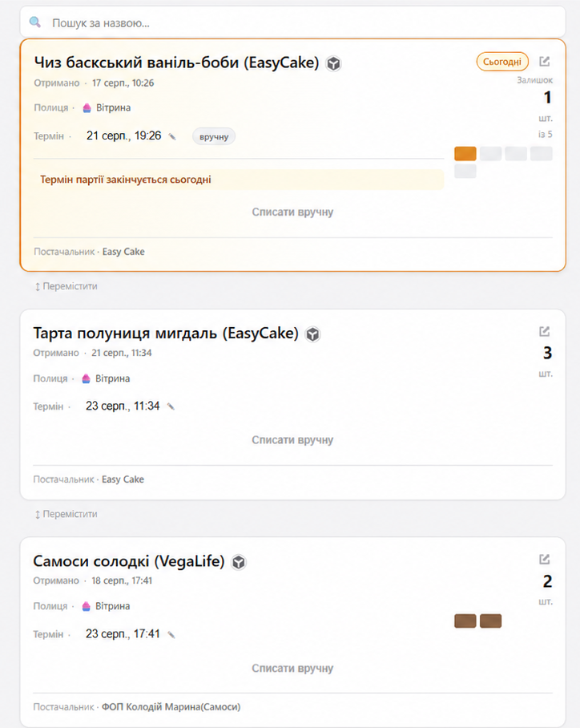Списати вручну on Чиз баскський card
Image resolution: width=580 pixels, height=728 pixels.
point(292,212)
